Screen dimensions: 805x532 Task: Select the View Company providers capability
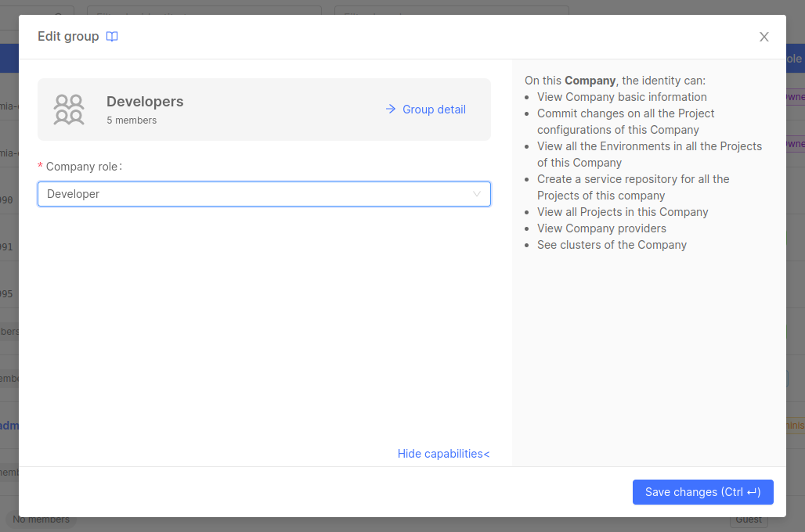(x=601, y=228)
